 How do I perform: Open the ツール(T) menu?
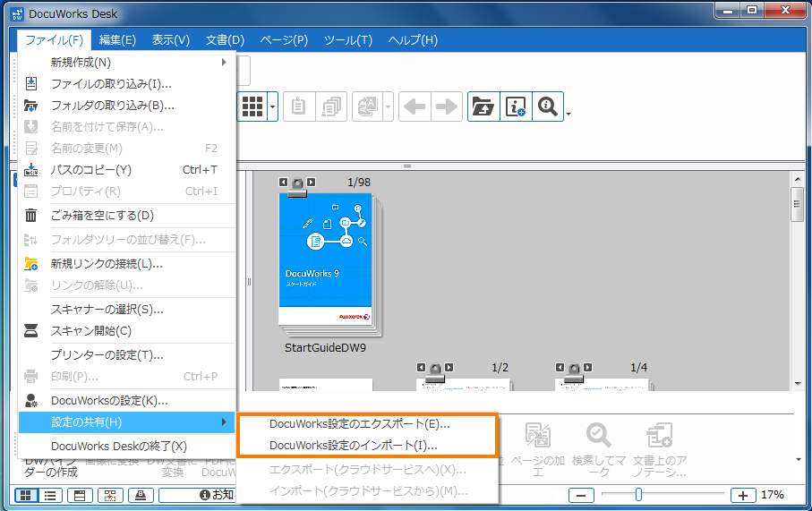coord(348,40)
